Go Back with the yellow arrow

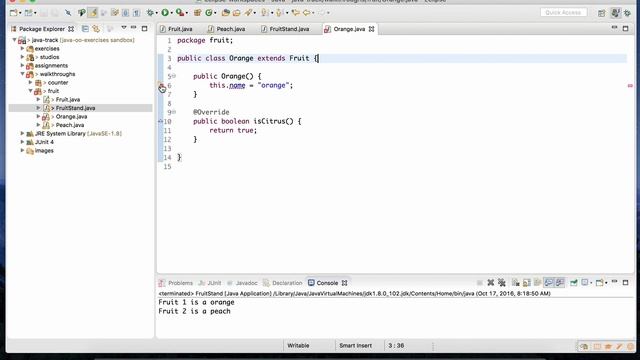pyautogui.click(x=306, y=13)
